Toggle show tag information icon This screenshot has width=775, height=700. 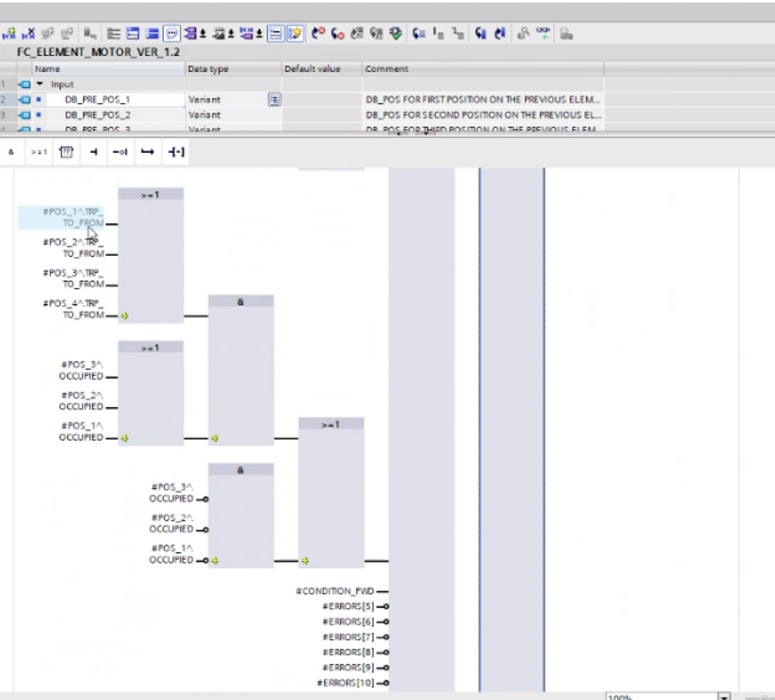pyautogui.click(x=218, y=33)
